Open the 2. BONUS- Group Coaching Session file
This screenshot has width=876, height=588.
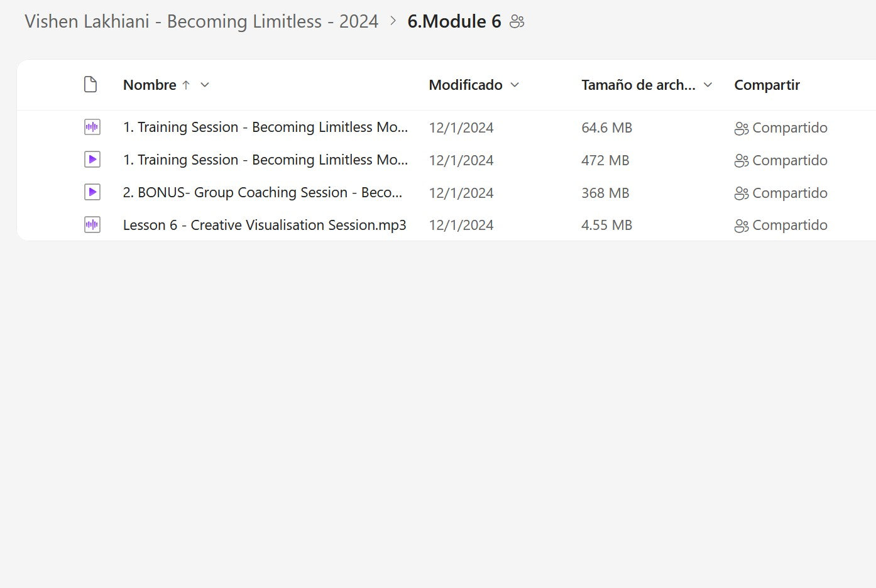262,192
